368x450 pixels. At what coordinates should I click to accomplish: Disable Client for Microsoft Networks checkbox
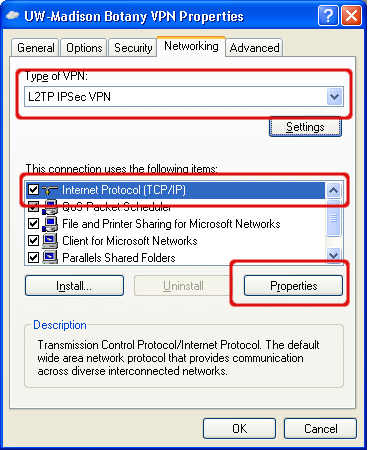(x=33, y=240)
